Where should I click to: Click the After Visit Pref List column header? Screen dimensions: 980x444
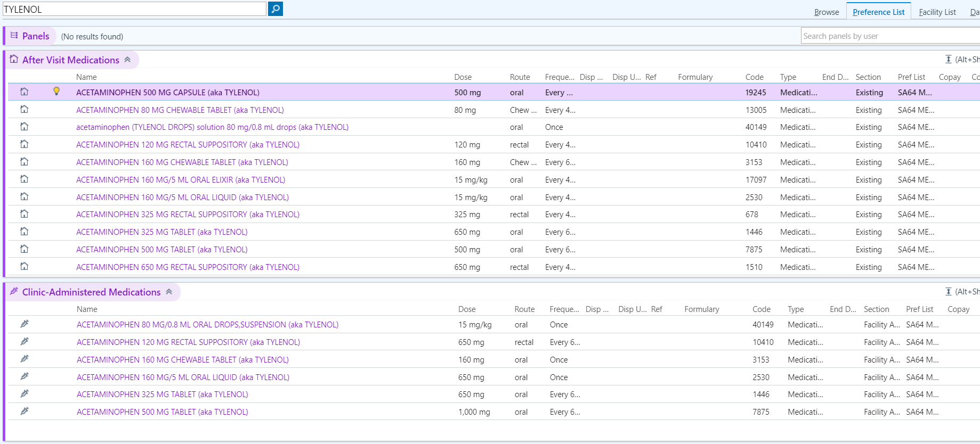911,77
